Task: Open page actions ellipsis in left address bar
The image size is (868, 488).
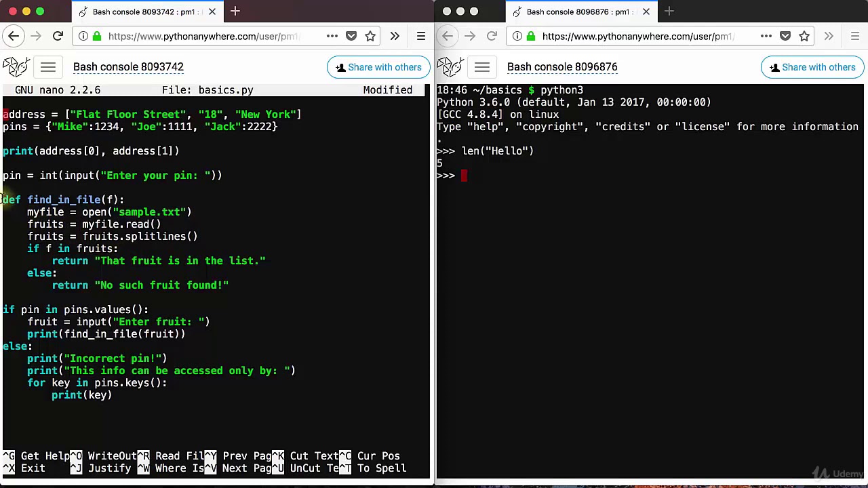Action: click(x=332, y=36)
